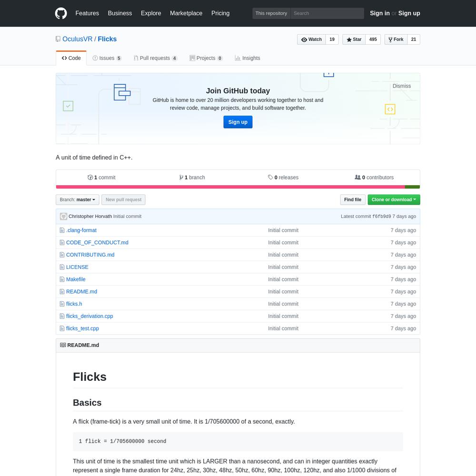Open the Projects tab
Image resolution: width=476 pixels, height=476 pixels.
point(206,58)
